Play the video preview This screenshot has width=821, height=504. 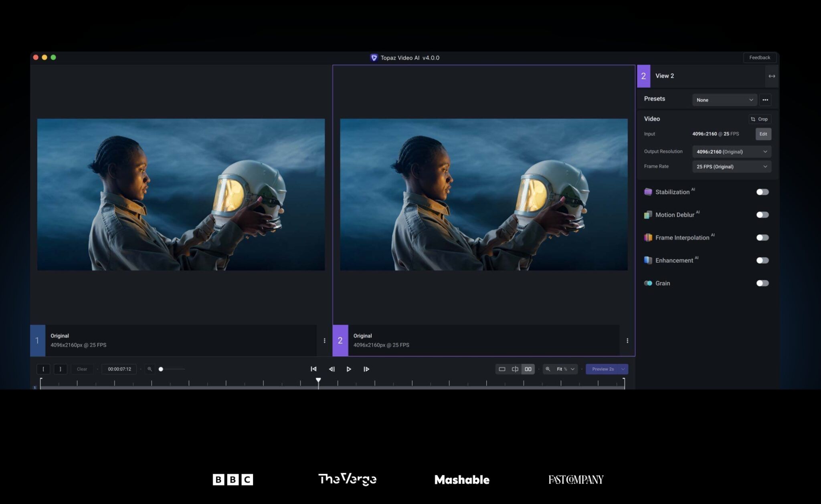pos(348,369)
